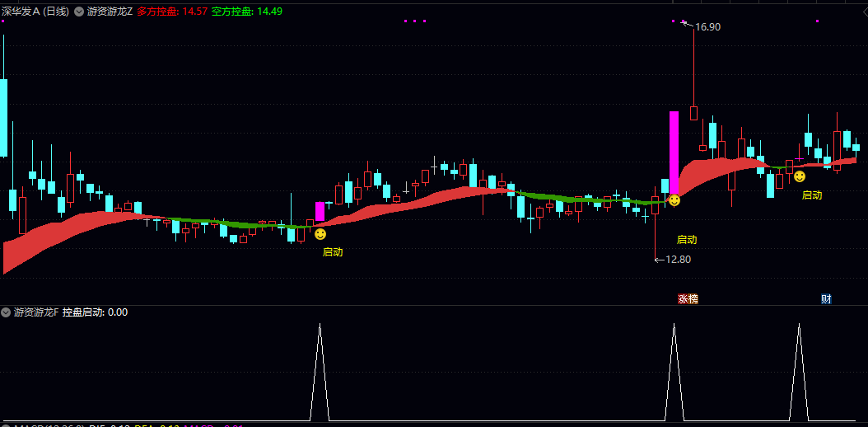Click the 16.90 high price label
The width and height of the screenshot is (868, 427).
tap(708, 26)
